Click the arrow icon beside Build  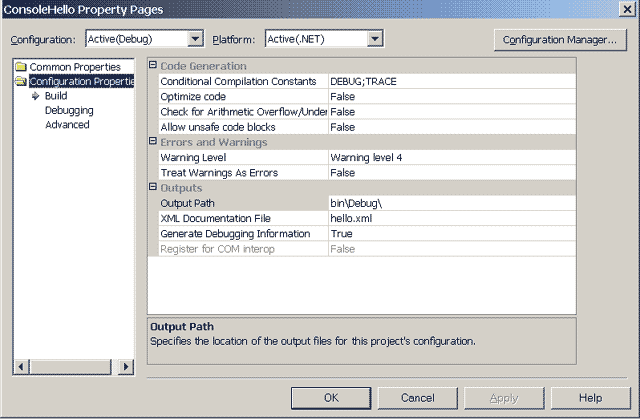pos(36,96)
